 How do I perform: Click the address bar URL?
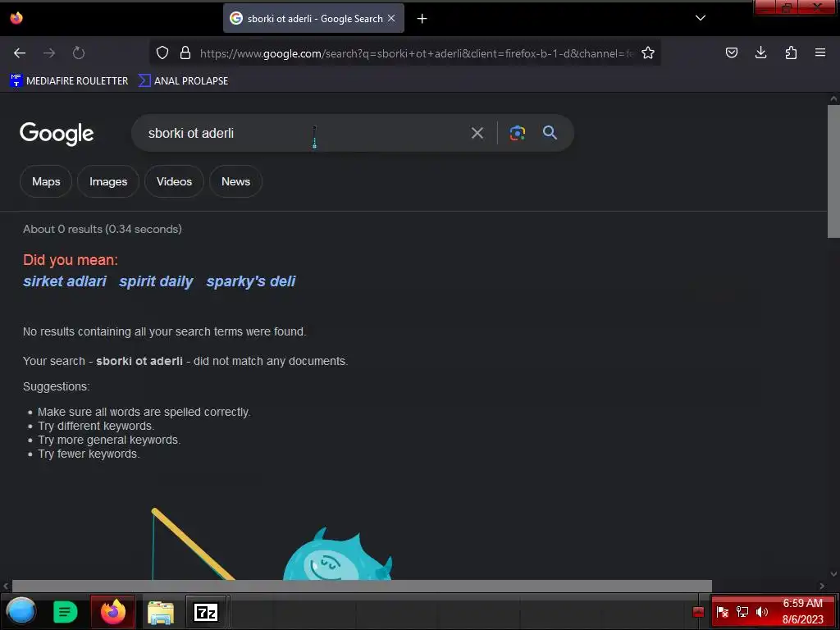pyautogui.click(x=416, y=53)
